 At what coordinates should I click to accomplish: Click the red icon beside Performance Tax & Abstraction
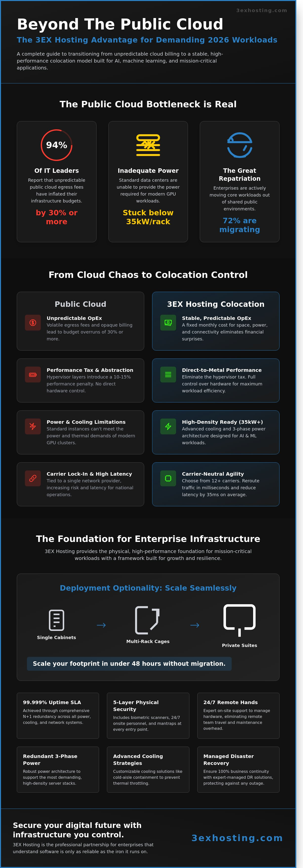coord(33,374)
